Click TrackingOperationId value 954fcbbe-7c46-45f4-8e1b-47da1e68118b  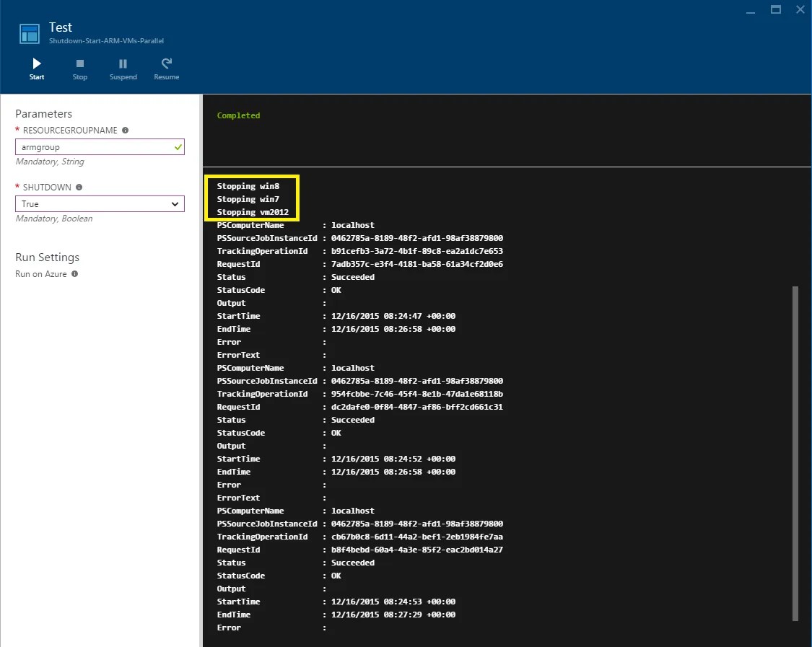point(417,394)
